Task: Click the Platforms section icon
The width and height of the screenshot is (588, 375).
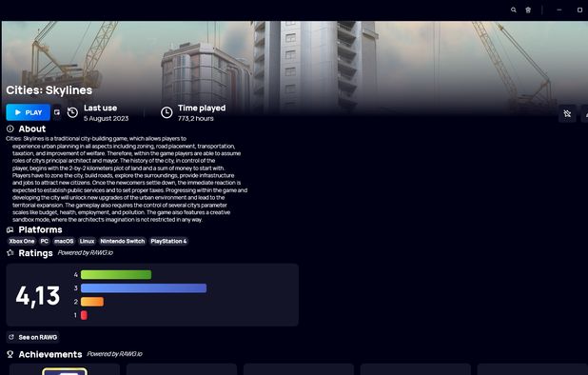Action: [x=10, y=229]
